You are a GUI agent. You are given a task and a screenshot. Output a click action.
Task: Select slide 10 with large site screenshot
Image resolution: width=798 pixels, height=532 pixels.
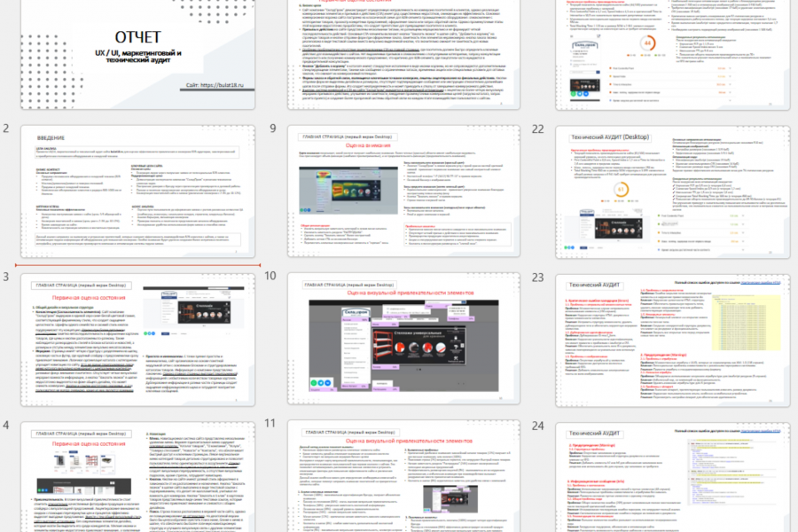coord(403,339)
